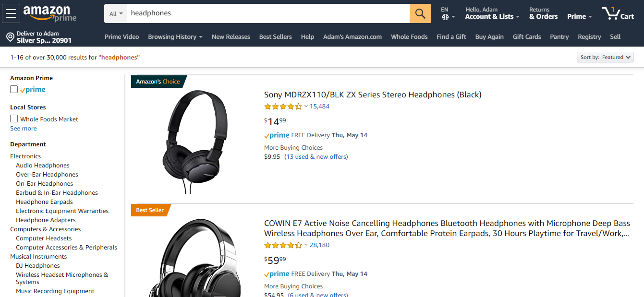Select Over-Ear Headphones department

point(47,175)
